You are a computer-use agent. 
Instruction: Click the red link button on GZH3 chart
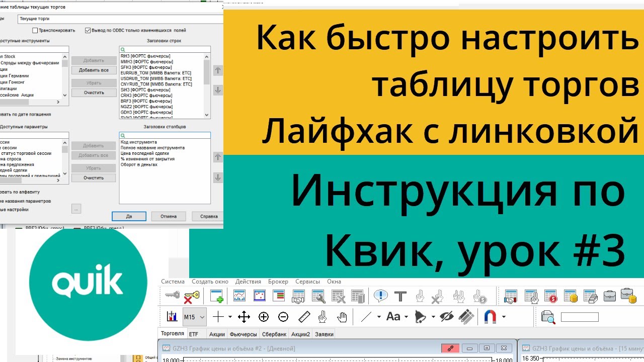click(450, 348)
